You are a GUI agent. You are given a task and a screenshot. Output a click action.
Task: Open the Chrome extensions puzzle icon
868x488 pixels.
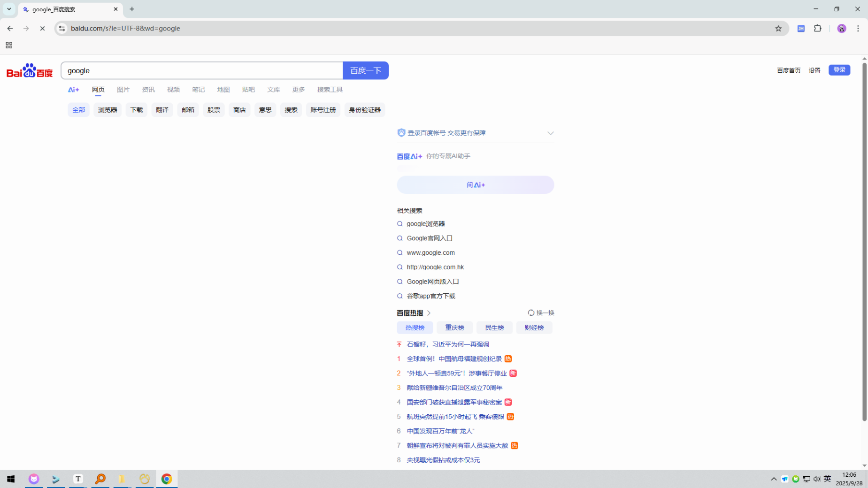[x=817, y=29]
